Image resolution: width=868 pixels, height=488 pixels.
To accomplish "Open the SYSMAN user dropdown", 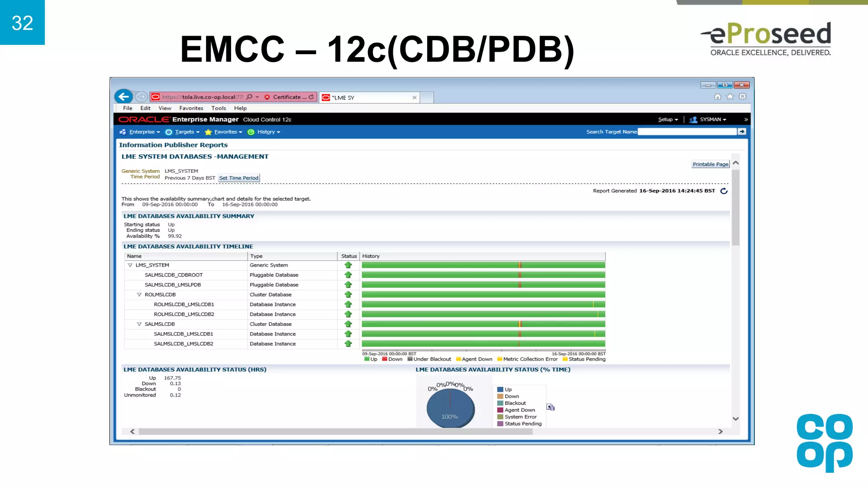I will [708, 119].
